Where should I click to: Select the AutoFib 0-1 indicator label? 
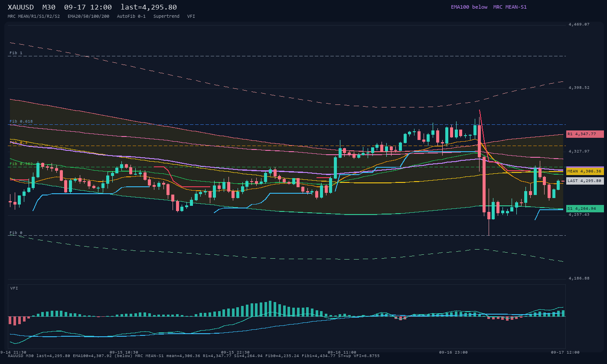131,16
